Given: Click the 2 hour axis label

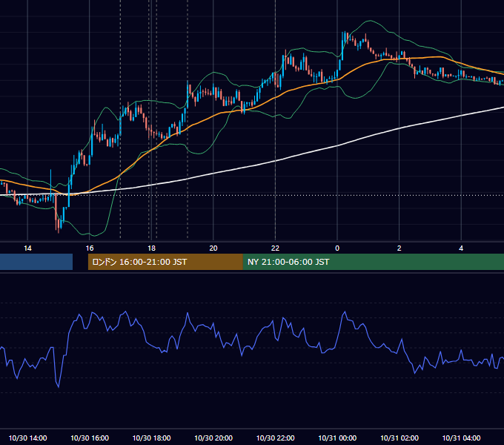Looking at the screenshot, I should tap(399, 248).
